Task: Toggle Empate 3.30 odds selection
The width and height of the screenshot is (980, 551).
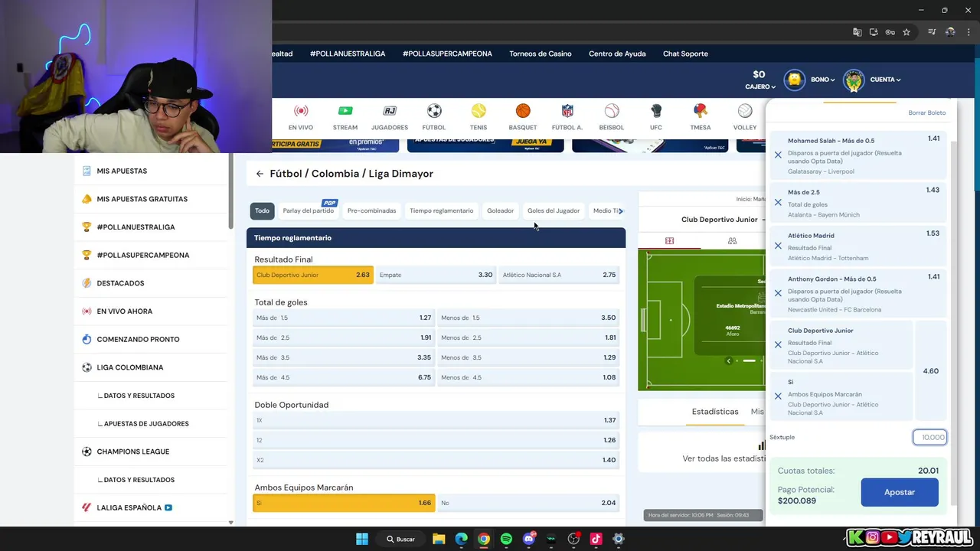Action: pyautogui.click(x=436, y=275)
